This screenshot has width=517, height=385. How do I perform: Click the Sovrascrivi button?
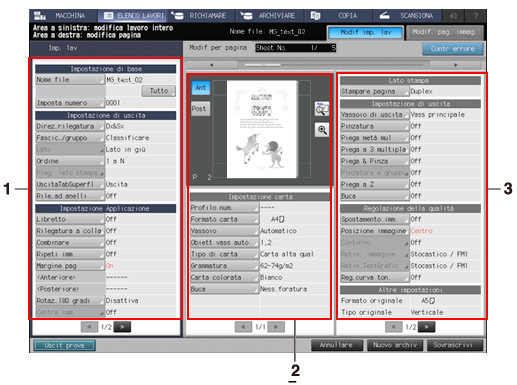click(x=454, y=345)
